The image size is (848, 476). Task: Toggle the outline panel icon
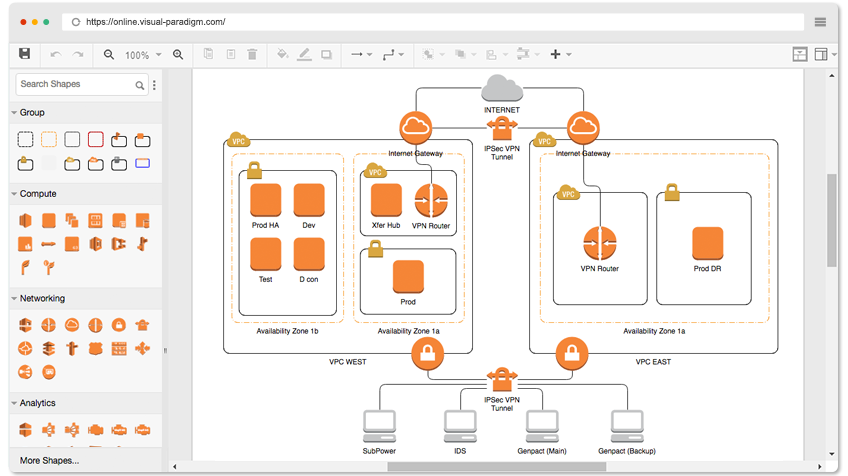pos(800,54)
